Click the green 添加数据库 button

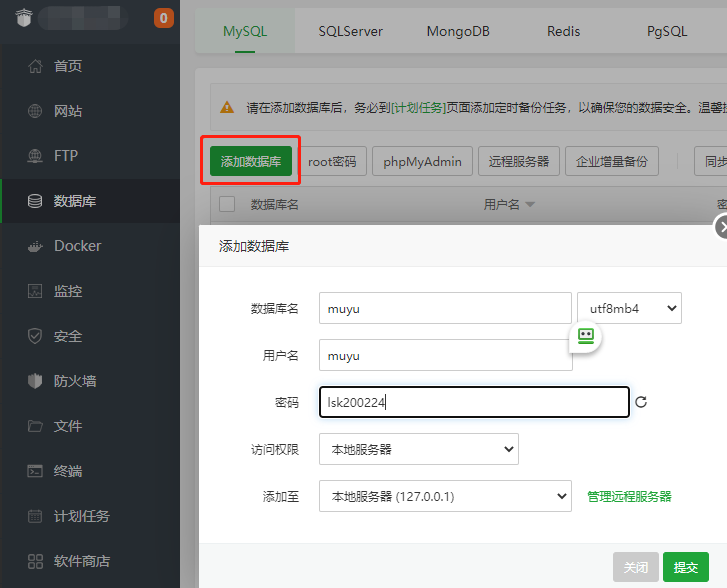point(251,161)
